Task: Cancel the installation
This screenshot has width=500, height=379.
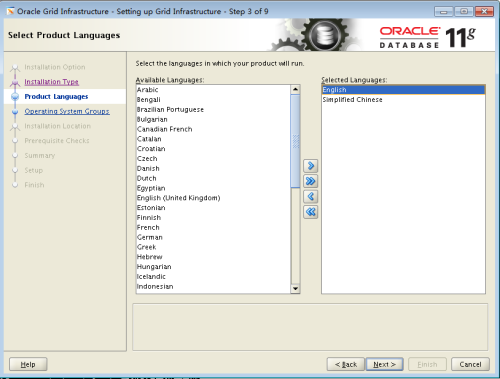Action: coord(470,364)
